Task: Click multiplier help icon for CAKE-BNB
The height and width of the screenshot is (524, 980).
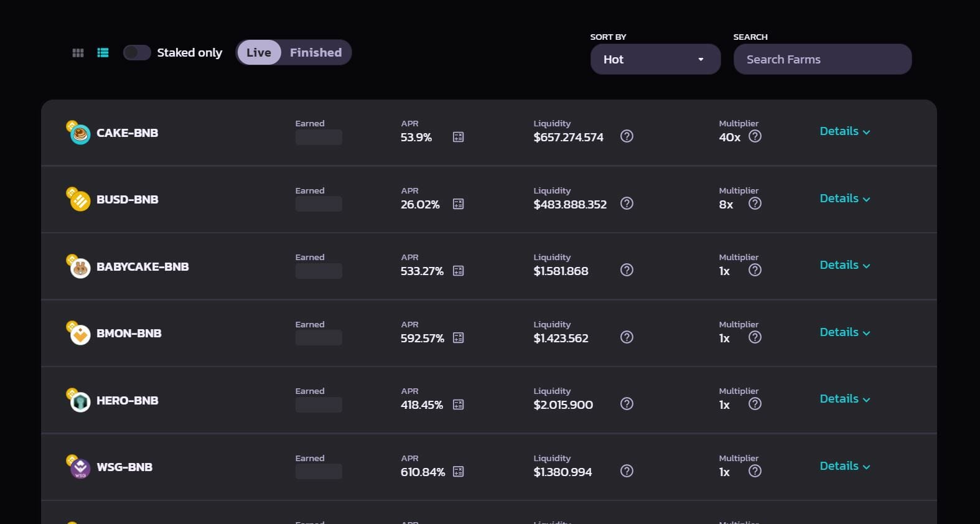Action: click(x=755, y=136)
